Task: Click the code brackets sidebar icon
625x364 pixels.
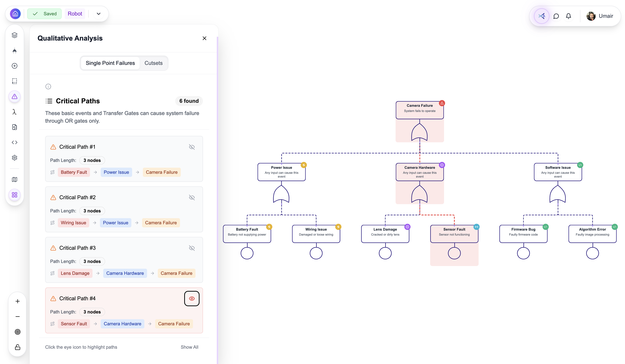Action: 14,142
